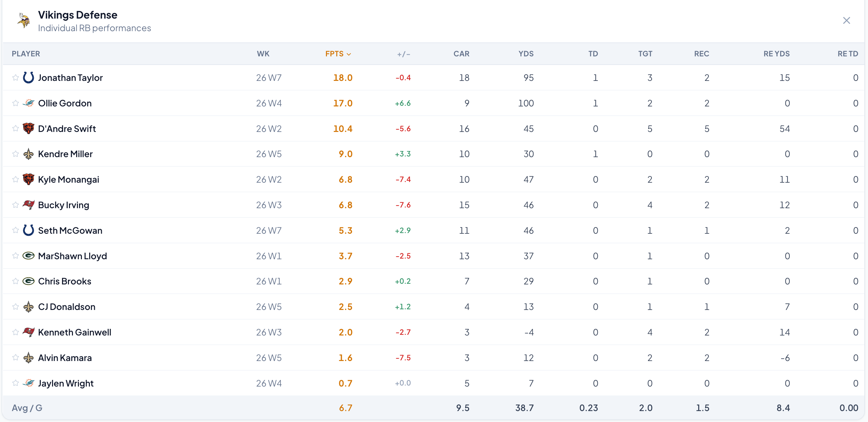
Task: Open Seth McGowan's player name
Action: pyautogui.click(x=70, y=230)
